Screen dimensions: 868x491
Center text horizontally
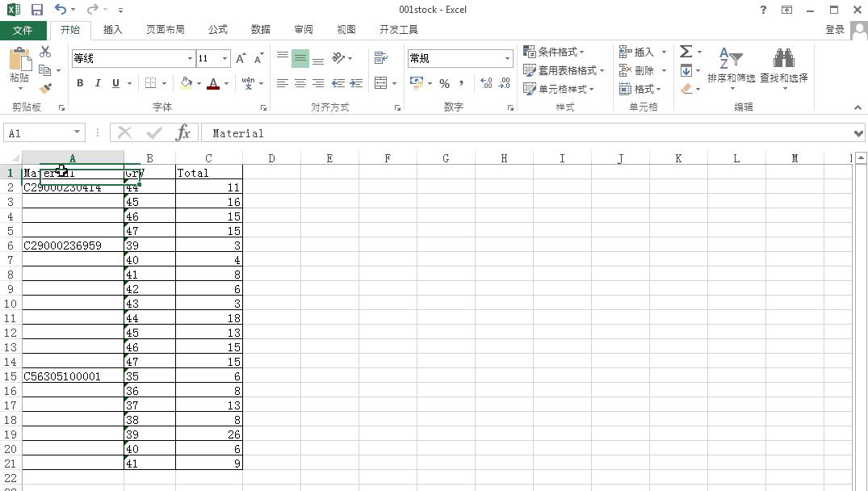tap(300, 83)
